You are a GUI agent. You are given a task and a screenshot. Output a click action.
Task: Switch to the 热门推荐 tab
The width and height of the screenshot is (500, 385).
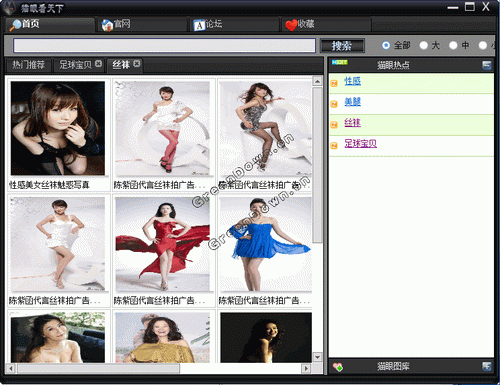[x=29, y=65]
